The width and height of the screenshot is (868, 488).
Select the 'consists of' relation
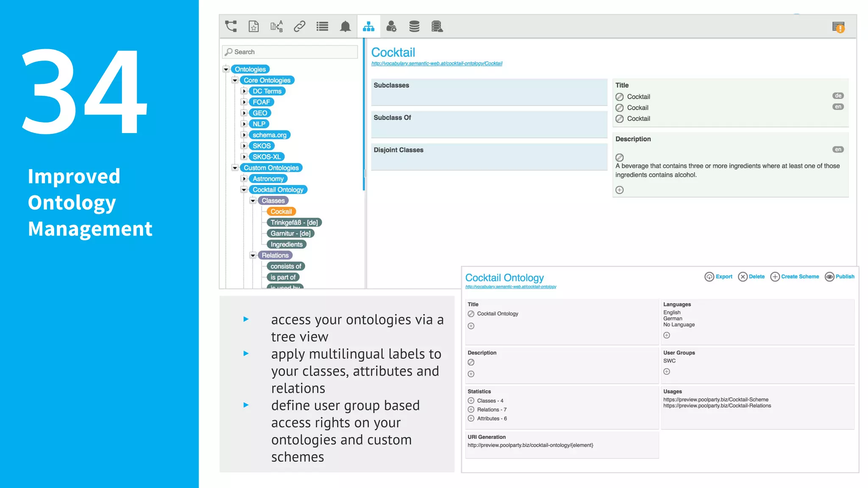(x=286, y=266)
